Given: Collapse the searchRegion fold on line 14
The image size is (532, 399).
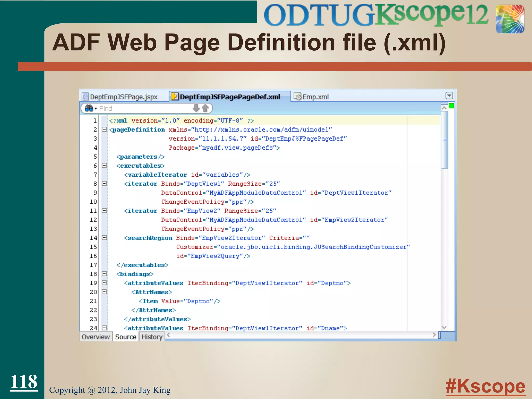Looking at the screenshot, I should [104, 238].
